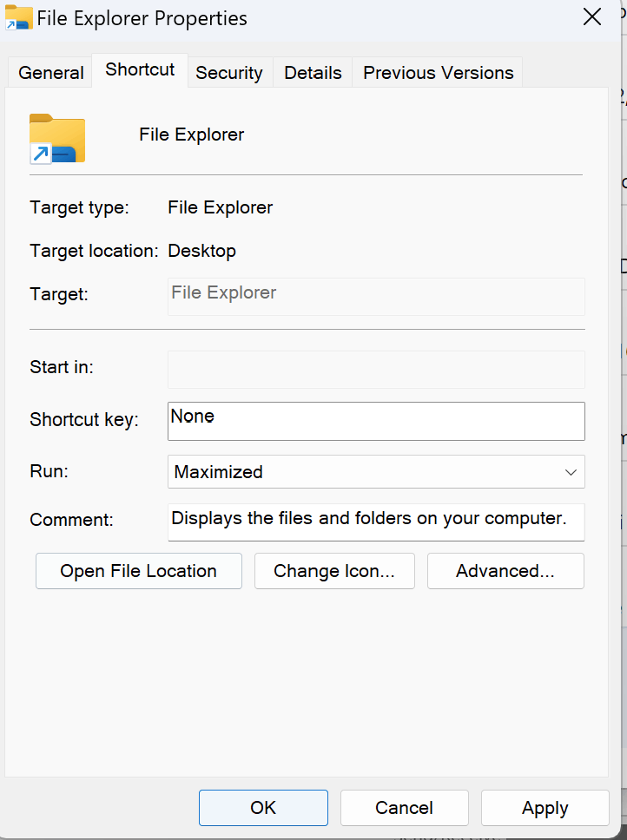
Task: Open the Security tab
Action: click(229, 72)
